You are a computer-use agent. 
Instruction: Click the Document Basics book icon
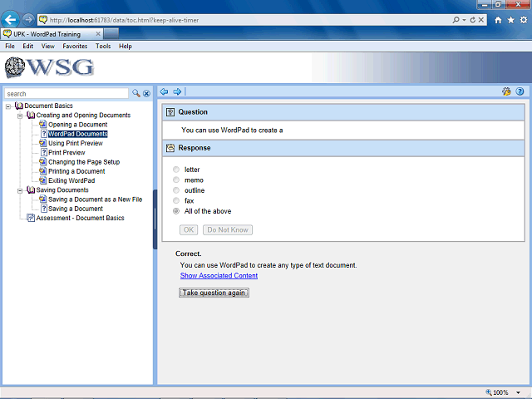(19, 106)
